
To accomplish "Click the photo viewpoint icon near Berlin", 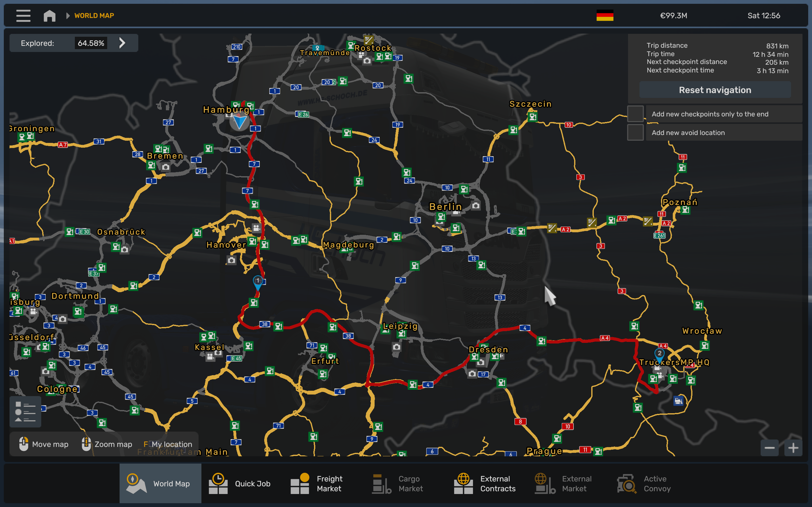I will pyautogui.click(x=475, y=206).
